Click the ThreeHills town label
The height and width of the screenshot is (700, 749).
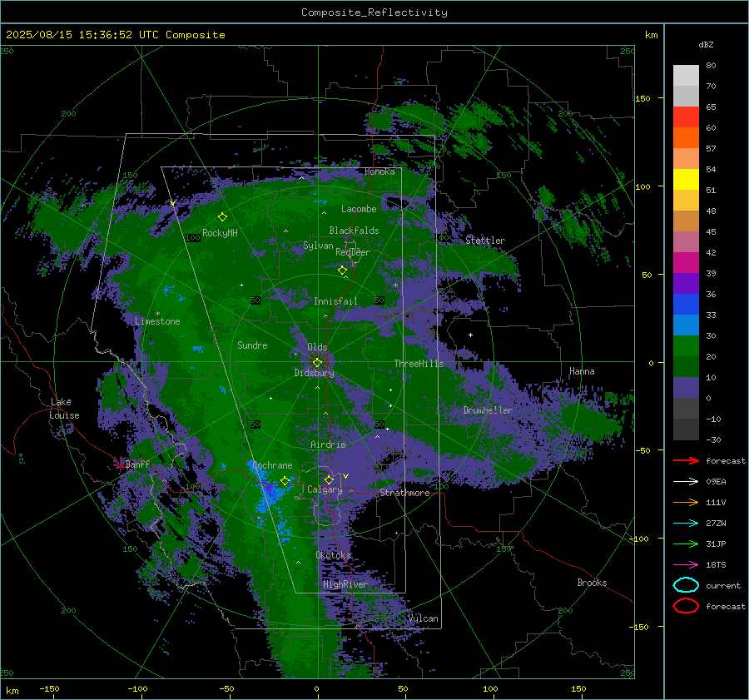(x=419, y=364)
